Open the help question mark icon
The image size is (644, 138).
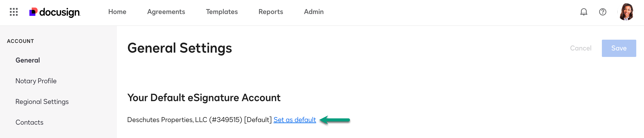point(603,12)
